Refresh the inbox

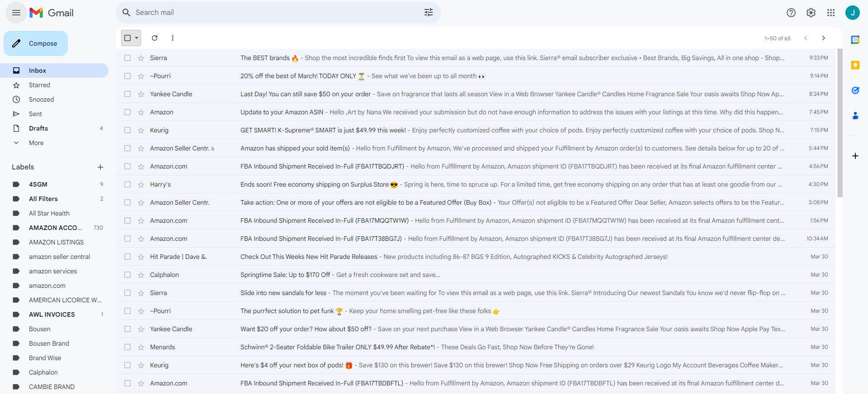(x=155, y=38)
